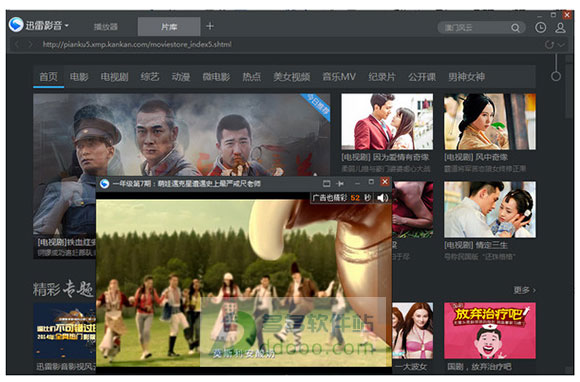Open the 迅雷影音 main menu dropdown arrow

tap(67, 26)
